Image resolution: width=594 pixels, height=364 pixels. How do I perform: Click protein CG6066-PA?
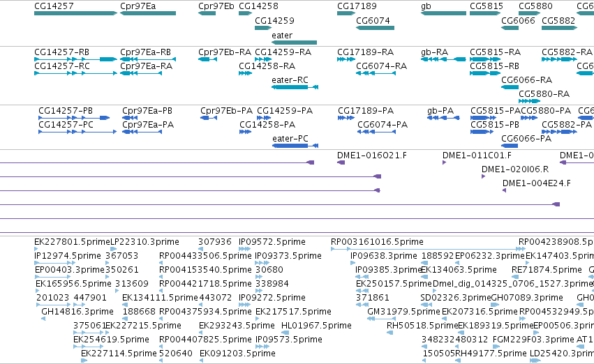point(510,146)
